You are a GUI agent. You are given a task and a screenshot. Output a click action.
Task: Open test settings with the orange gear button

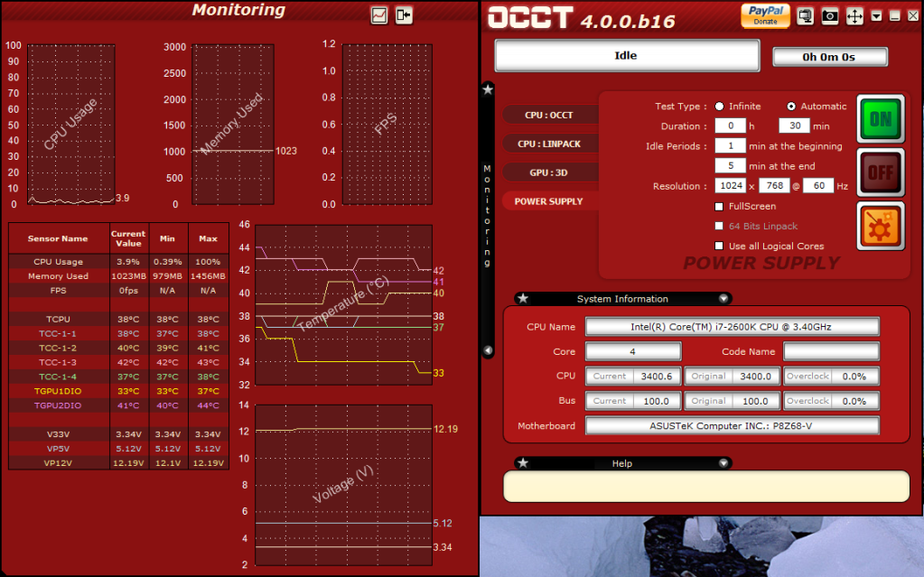click(x=881, y=227)
